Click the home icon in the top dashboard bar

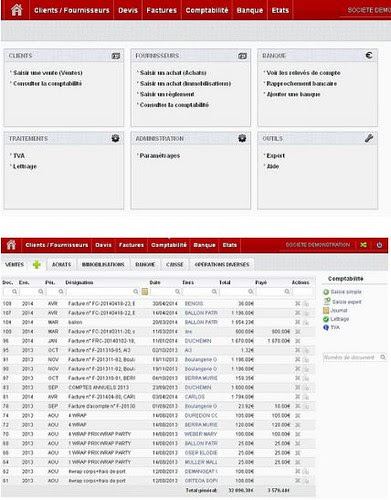pos(16,10)
